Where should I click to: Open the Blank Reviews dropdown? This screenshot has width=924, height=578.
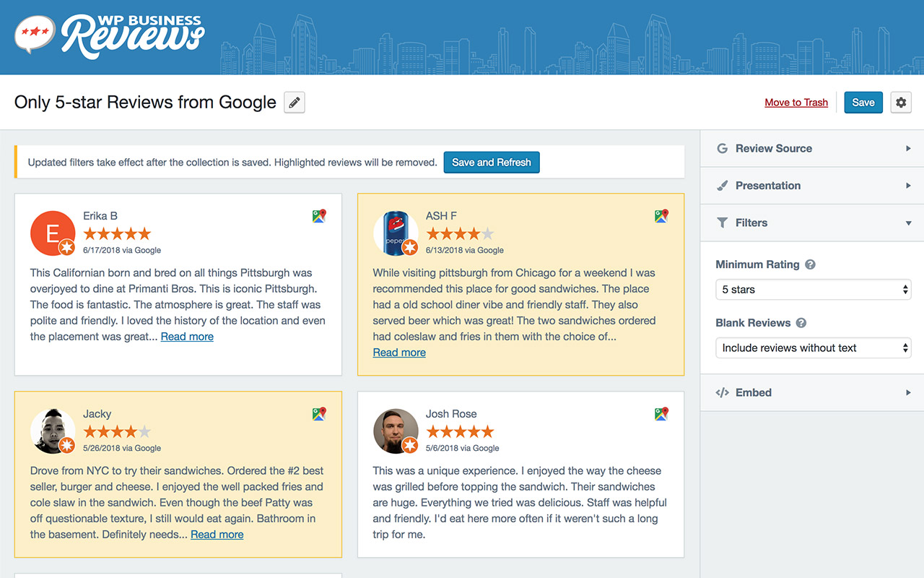(x=814, y=348)
